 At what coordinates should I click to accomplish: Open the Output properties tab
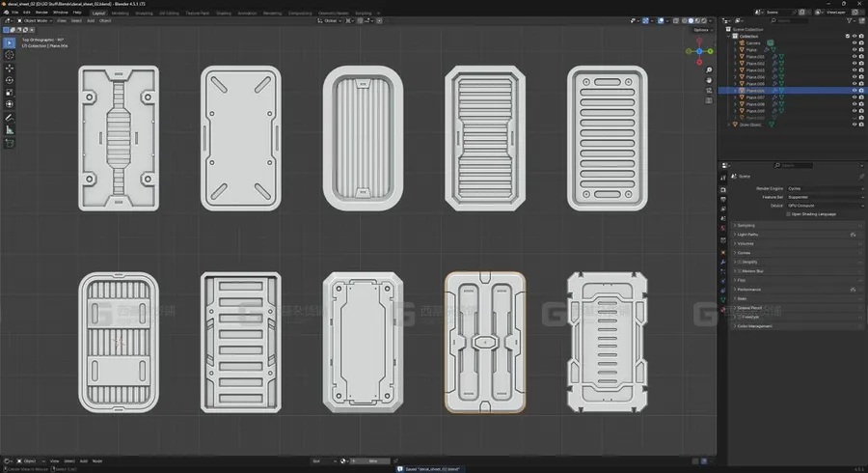click(723, 200)
